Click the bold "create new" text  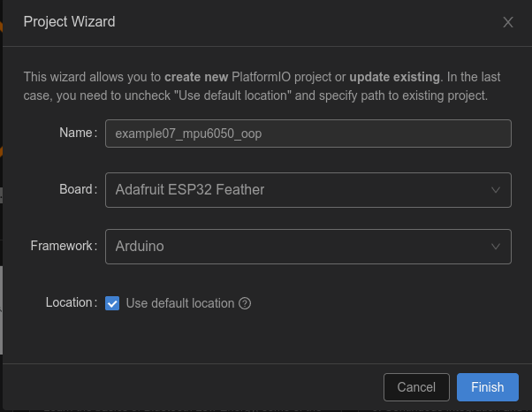tap(195, 78)
